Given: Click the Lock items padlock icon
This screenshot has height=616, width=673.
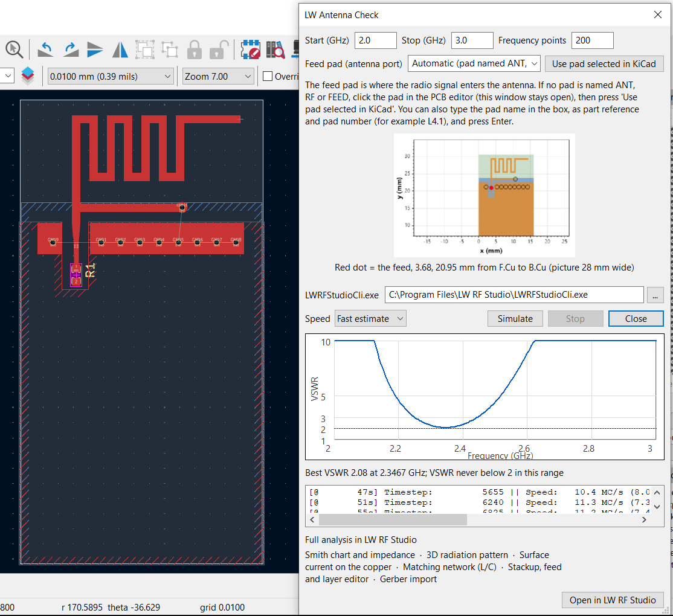Looking at the screenshot, I should click(x=195, y=50).
